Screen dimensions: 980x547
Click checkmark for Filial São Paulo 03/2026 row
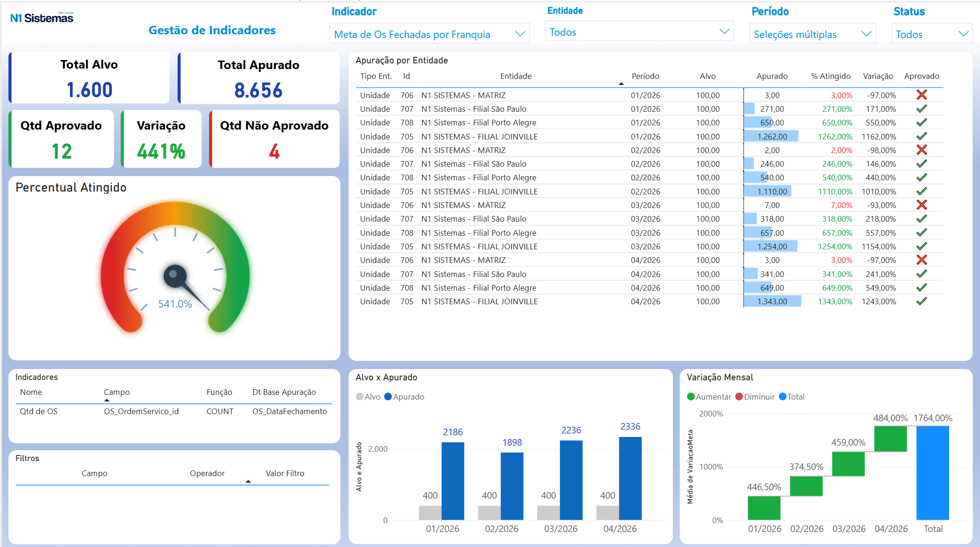921,218
